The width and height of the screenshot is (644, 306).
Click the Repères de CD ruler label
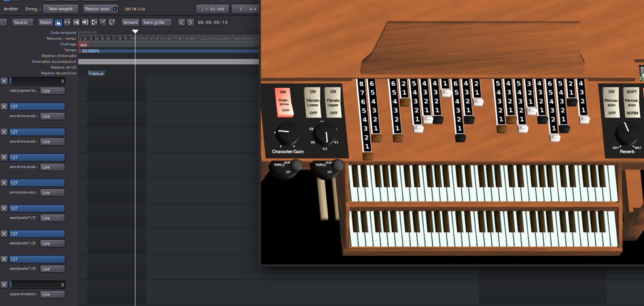click(64, 67)
